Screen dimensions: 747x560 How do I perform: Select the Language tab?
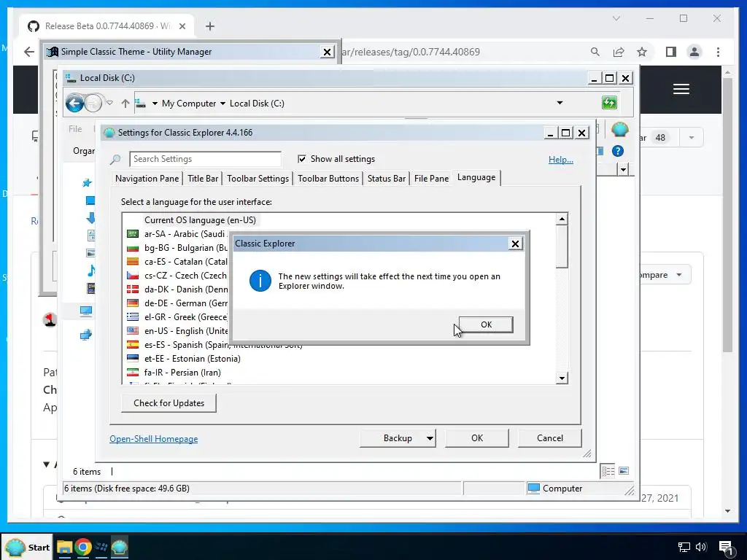(x=476, y=177)
